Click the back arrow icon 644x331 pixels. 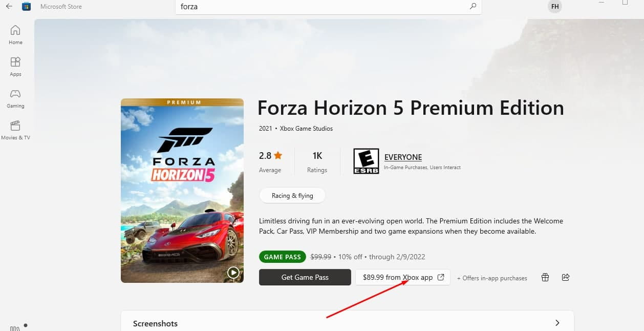click(x=9, y=7)
